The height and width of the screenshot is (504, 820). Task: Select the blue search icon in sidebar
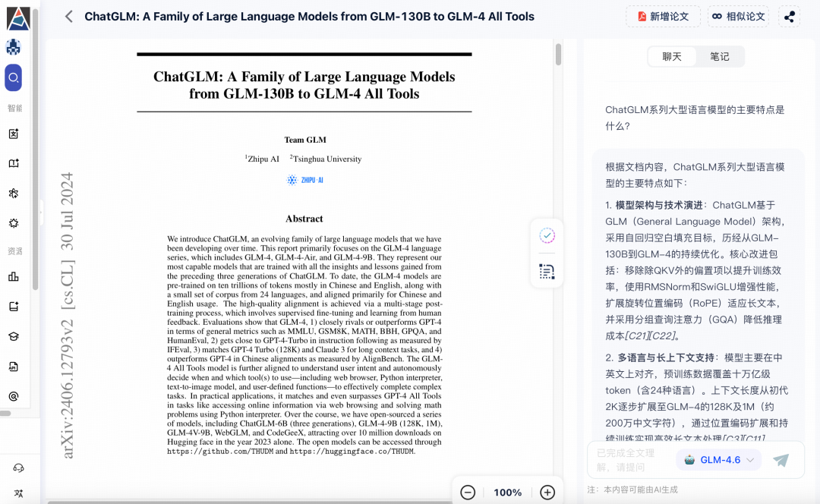[x=14, y=77]
